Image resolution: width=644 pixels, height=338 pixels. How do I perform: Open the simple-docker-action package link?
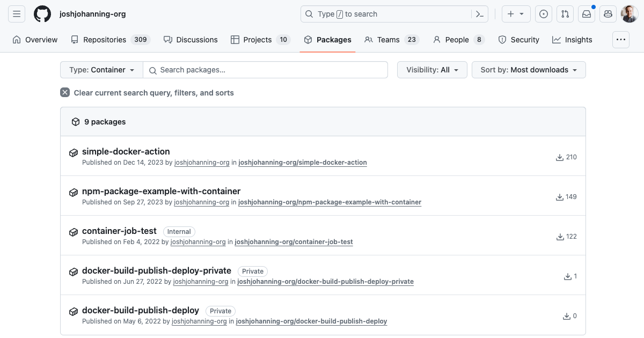[126, 151]
